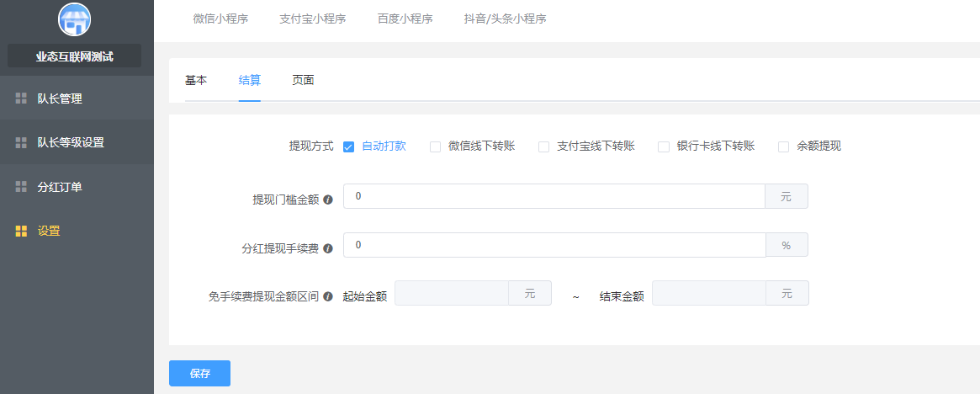980x394 pixels.
Task: Click the 结束金额 label
Action: click(x=622, y=296)
